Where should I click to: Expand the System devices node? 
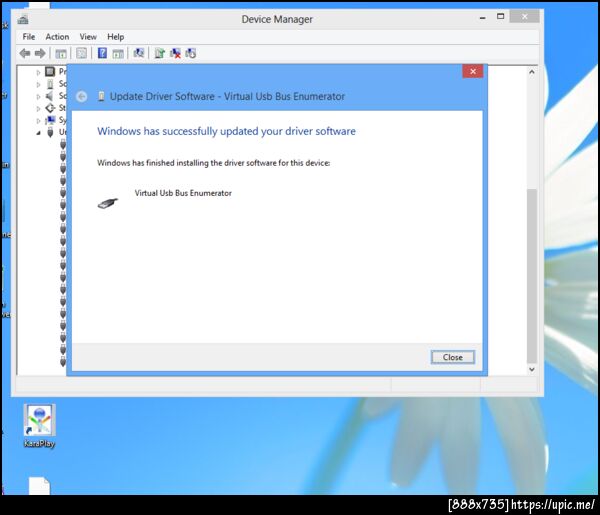coord(38,121)
